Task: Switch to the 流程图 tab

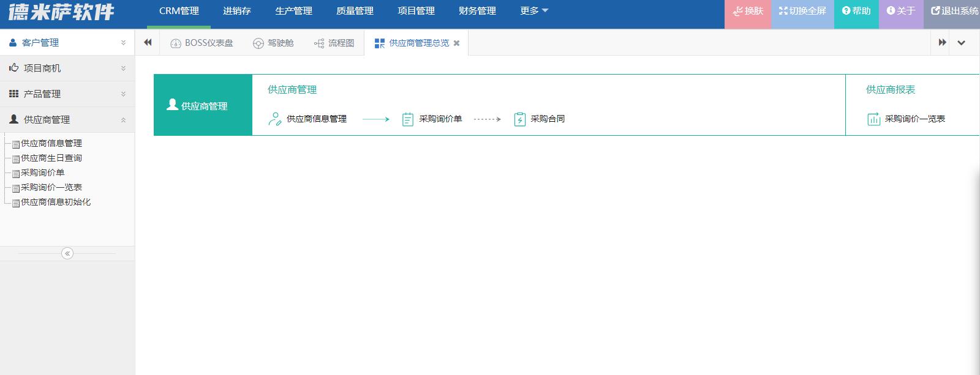Action: [x=334, y=43]
